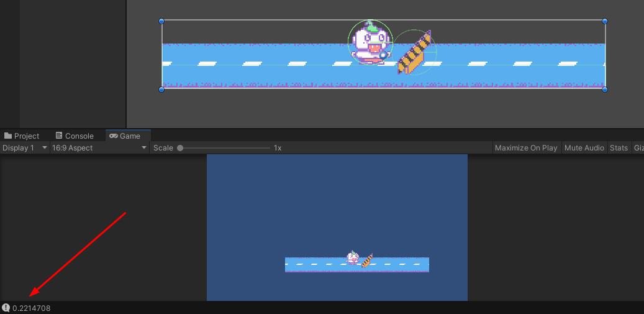644x314 pixels.
Task: Toggle Maximize On Play
Action: click(x=526, y=148)
